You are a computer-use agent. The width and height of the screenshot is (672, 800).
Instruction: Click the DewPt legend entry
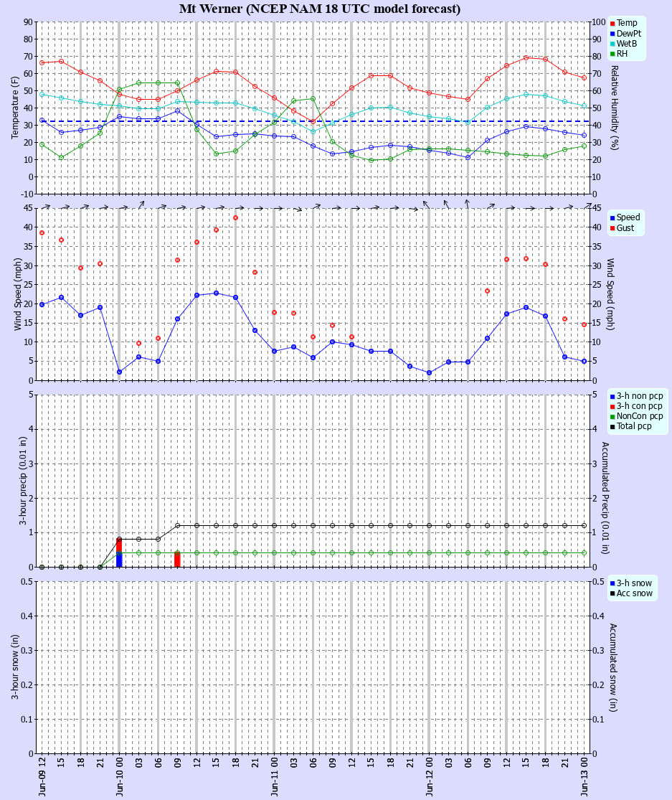(x=625, y=34)
